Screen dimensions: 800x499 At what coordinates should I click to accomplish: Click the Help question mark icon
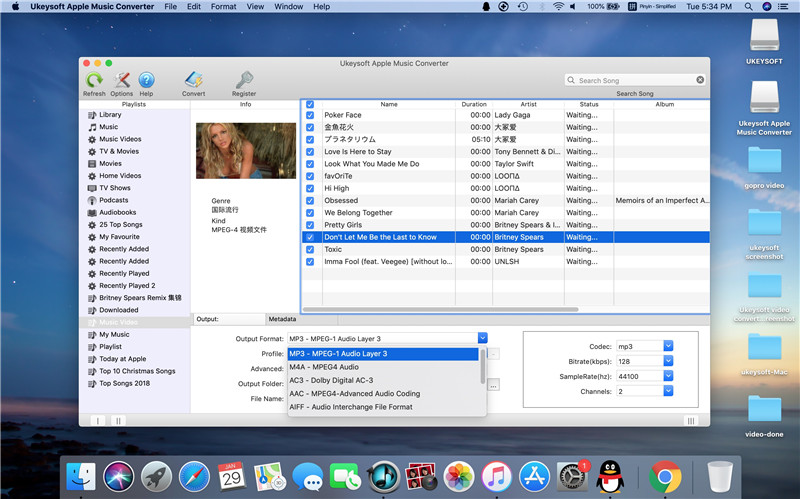146,81
